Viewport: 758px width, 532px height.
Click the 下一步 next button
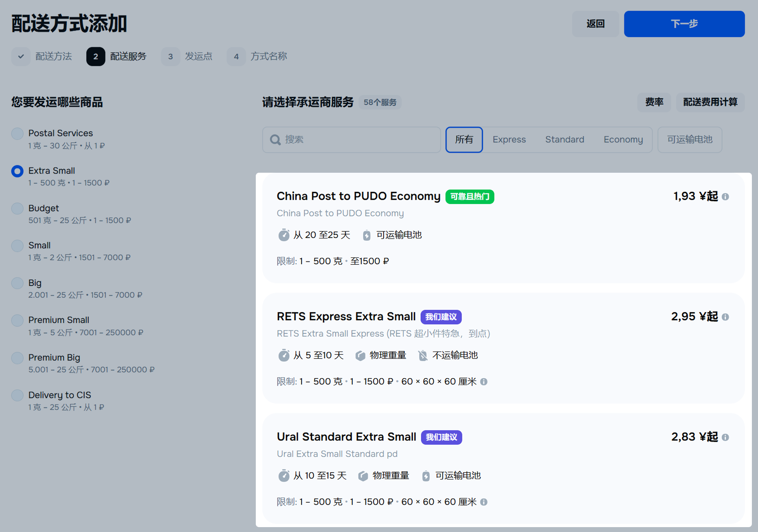684,24
